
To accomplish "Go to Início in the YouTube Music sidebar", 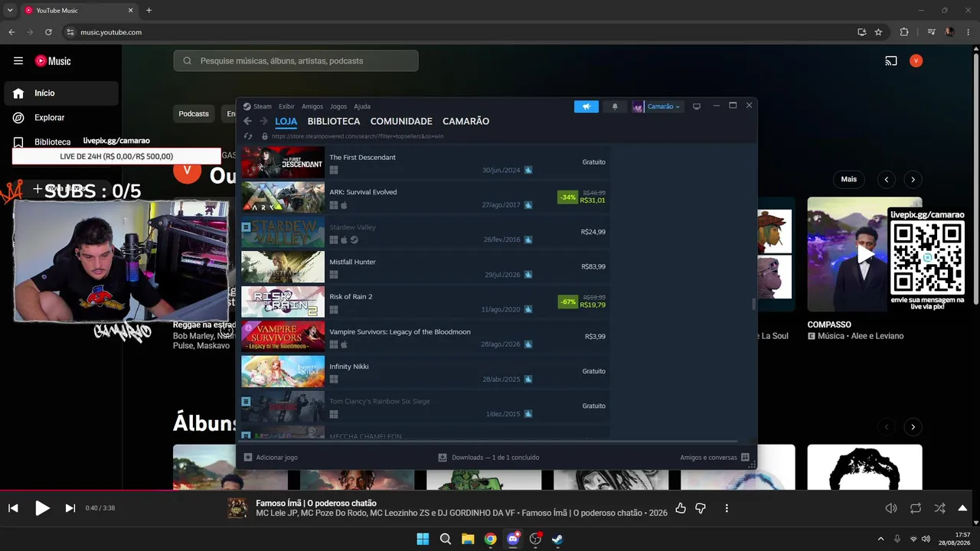I will (x=61, y=93).
